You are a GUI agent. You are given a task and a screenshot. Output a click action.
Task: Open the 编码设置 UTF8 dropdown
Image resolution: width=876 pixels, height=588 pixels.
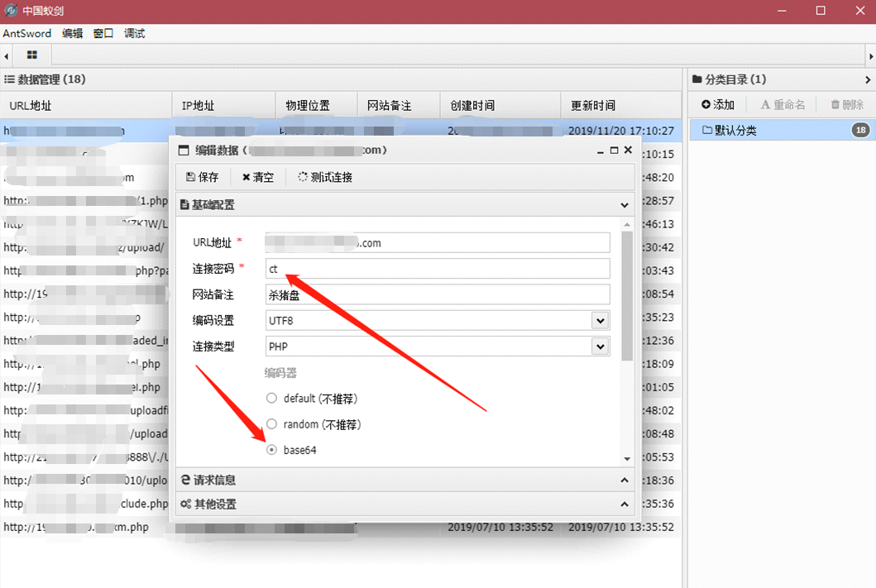(600, 321)
